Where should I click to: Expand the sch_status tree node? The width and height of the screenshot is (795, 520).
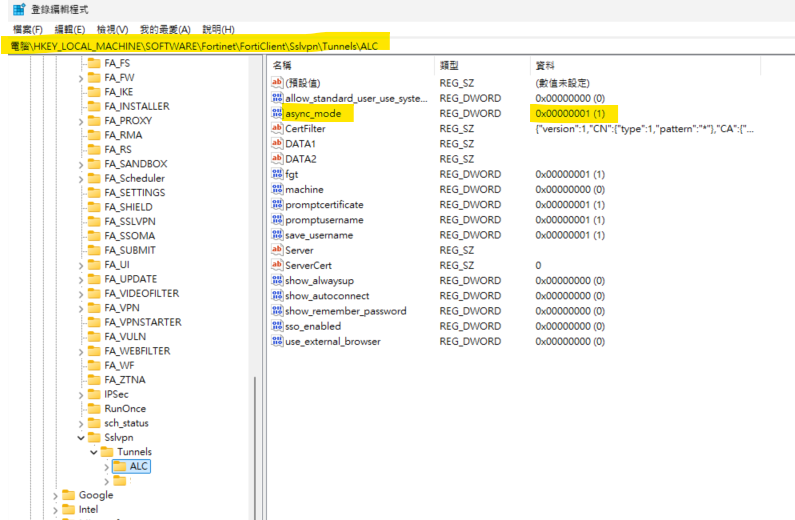coord(81,423)
